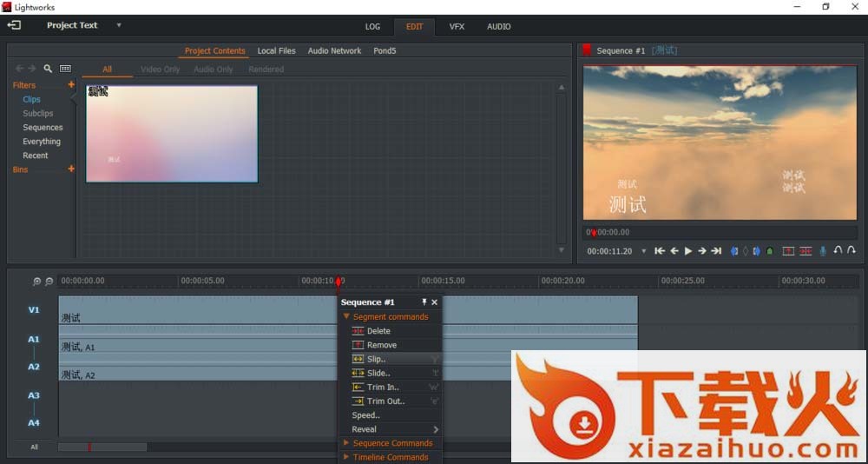The image size is (868, 464).
Task: Open the Project Contents tab
Action: tap(214, 51)
